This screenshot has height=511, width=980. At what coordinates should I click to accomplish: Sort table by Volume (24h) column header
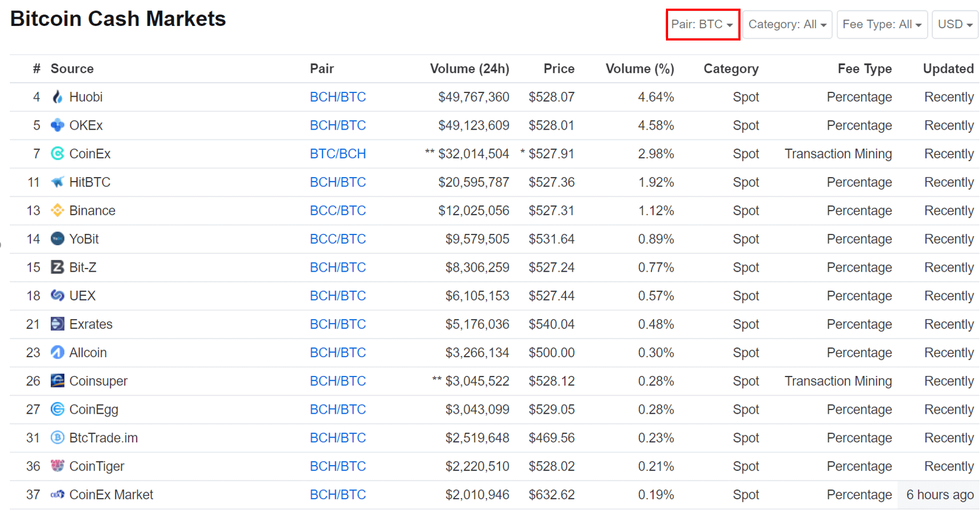click(470, 69)
